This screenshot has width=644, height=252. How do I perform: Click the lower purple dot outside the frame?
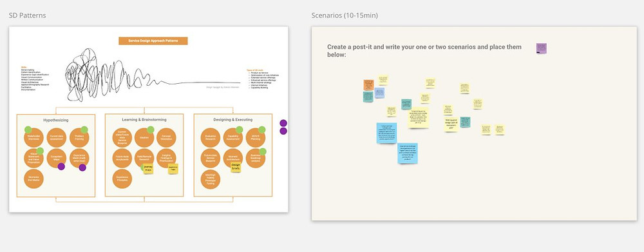[x=283, y=131]
